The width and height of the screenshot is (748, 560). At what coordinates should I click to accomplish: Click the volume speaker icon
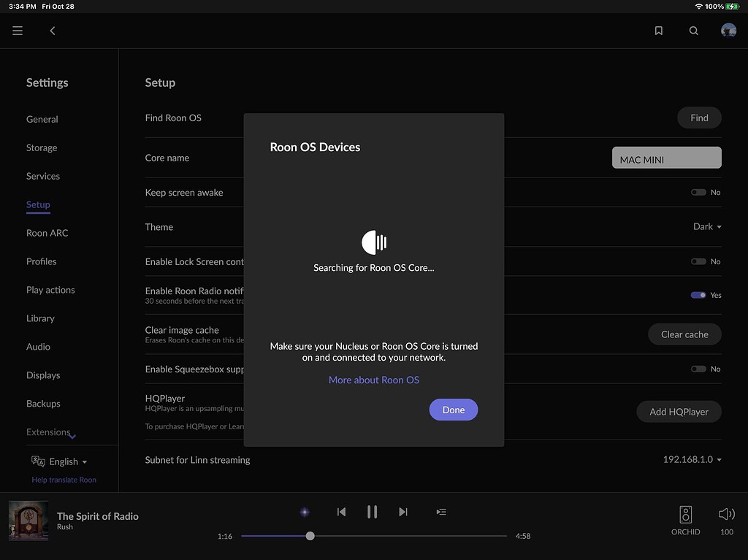click(x=725, y=513)
